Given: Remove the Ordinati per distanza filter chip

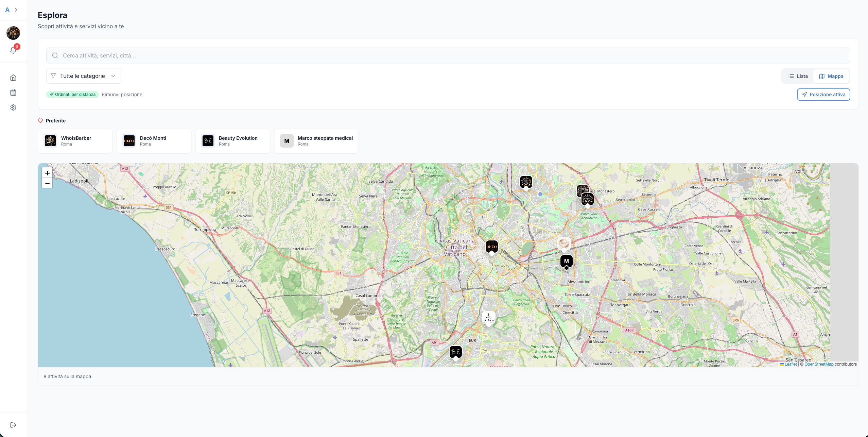Looking at the screenshot, I should (72, 94).
